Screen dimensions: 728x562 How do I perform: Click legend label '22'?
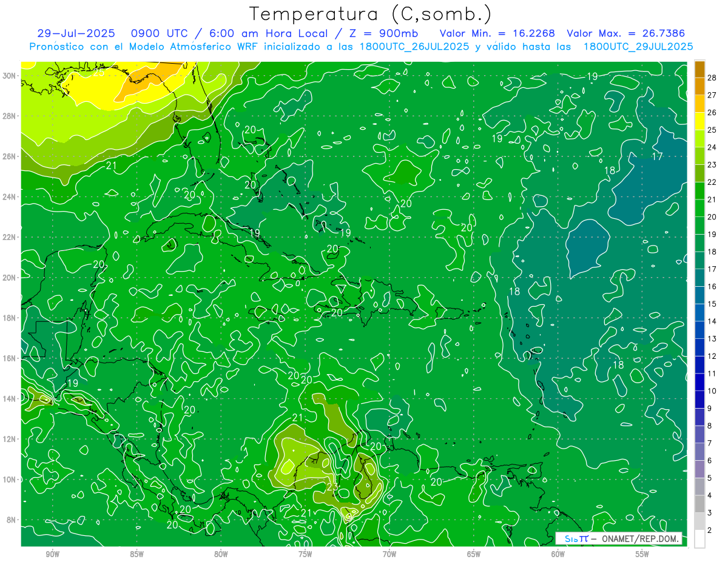pos(712,182)
